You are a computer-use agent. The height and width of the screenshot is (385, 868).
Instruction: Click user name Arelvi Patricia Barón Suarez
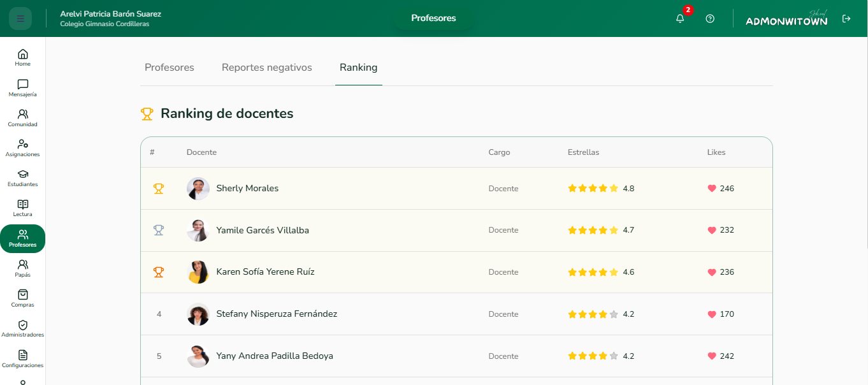point(110,14)
